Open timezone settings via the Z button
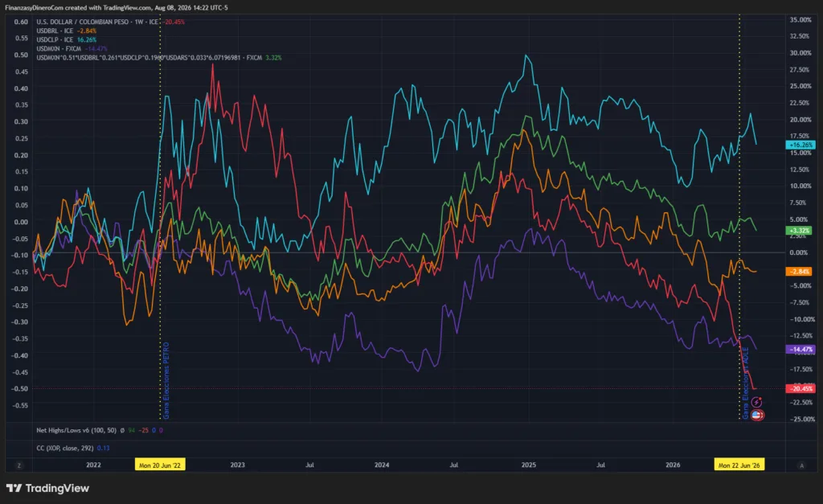The image size is (823, 504). tap(19, 465)
